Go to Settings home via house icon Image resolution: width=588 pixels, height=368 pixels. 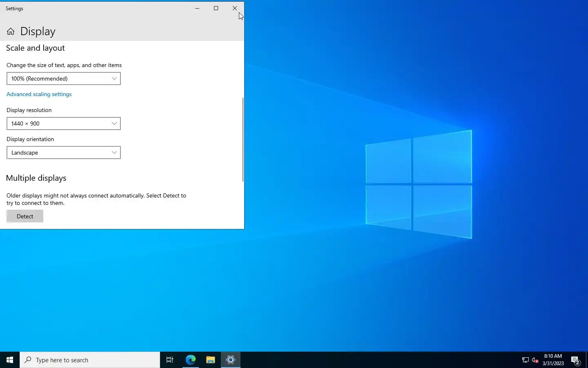pyautogui.click(x=11, y=31)
